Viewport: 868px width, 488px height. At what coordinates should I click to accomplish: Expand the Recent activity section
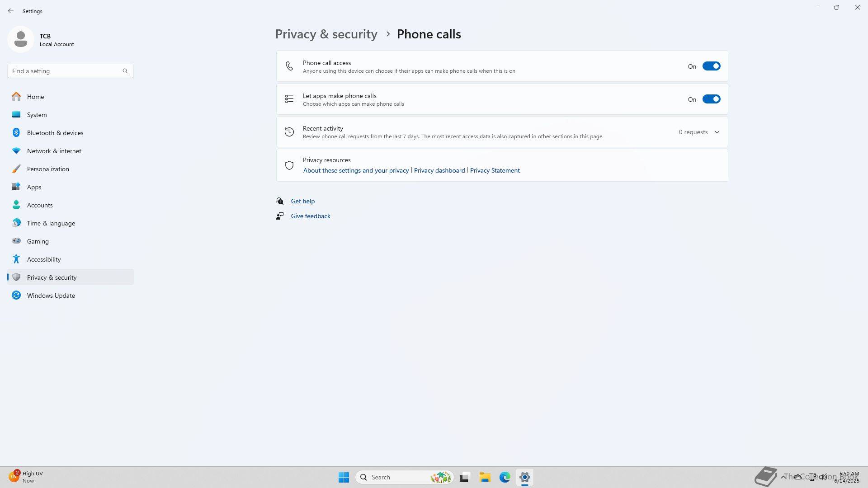717,132
